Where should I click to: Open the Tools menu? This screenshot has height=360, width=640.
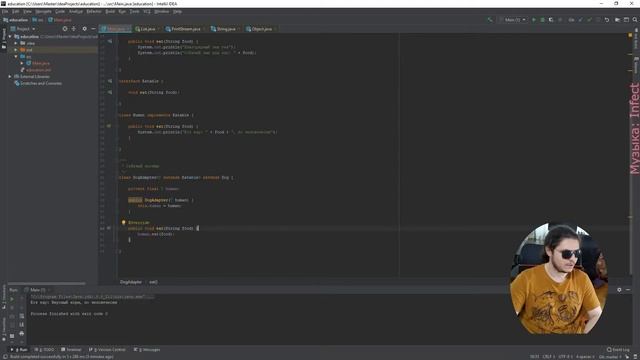pyautogui.click(x=134, y=11)
